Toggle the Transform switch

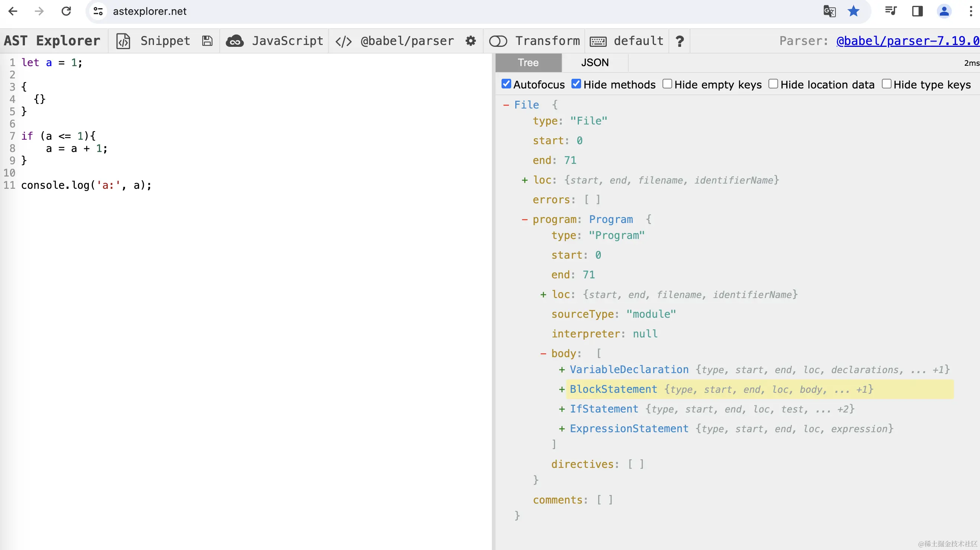(x=498, y=41)
